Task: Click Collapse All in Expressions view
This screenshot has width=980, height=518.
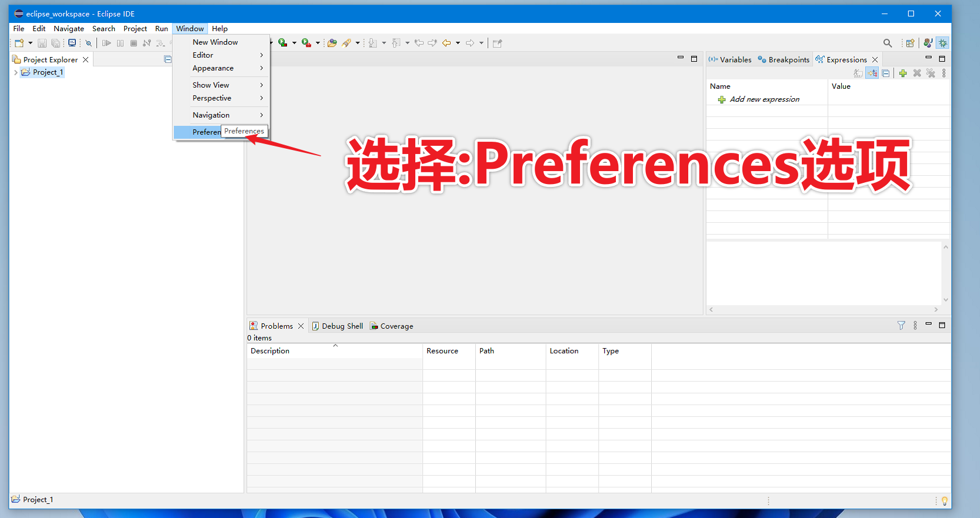Action: pos(886,73)
